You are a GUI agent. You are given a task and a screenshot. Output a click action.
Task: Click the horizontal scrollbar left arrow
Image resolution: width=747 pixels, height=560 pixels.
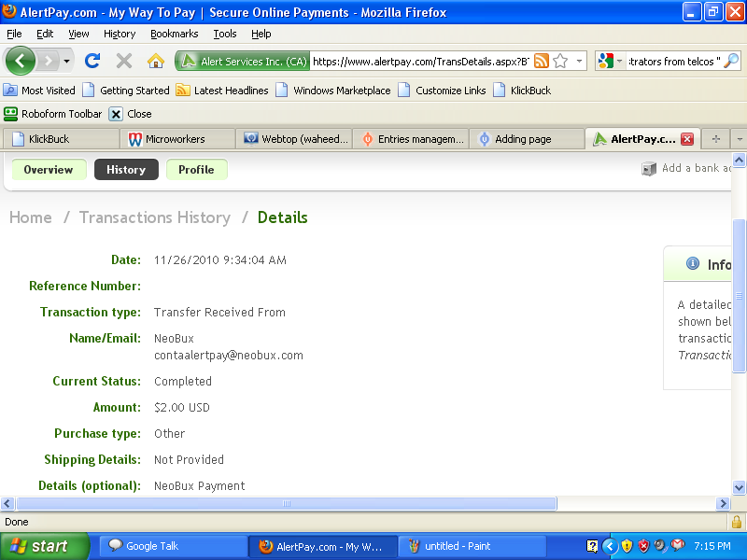point(7,503)
